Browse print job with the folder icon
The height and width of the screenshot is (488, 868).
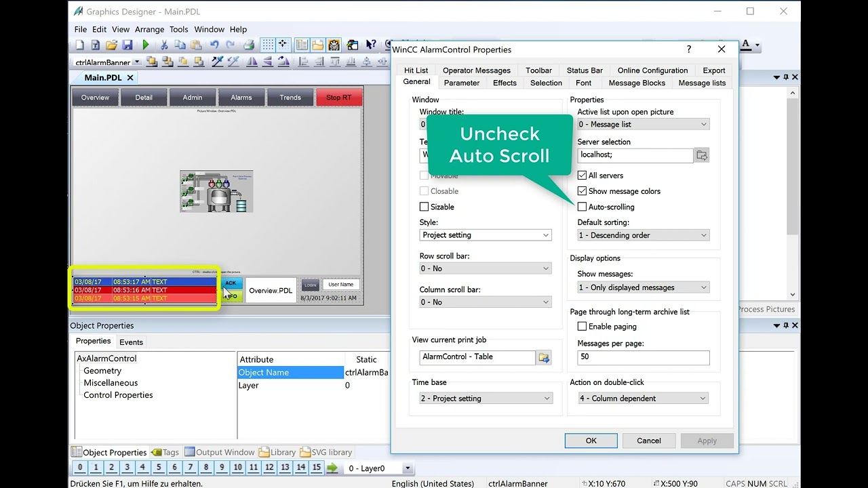click(544, 357)
